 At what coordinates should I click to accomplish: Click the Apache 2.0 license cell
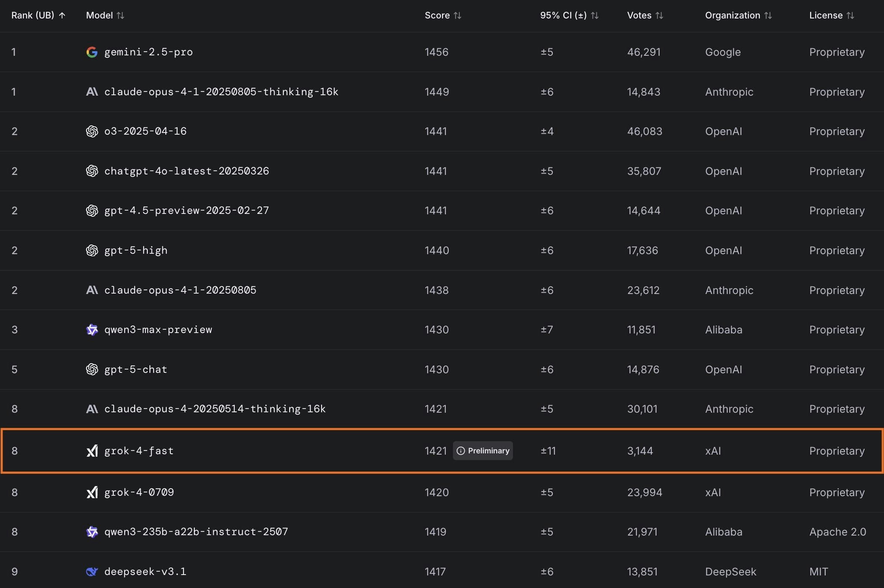tap(837, 532)
